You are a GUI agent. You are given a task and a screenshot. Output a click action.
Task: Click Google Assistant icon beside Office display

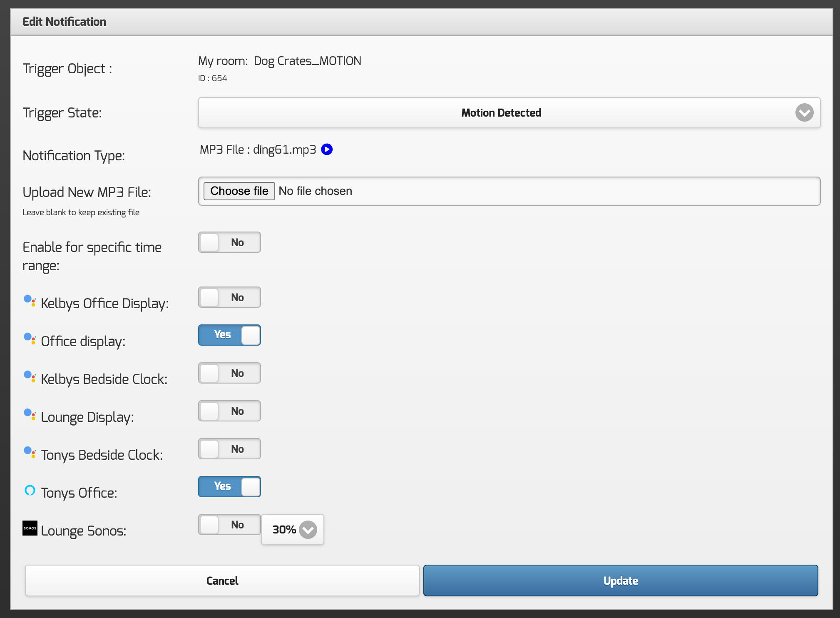[30, 339]
